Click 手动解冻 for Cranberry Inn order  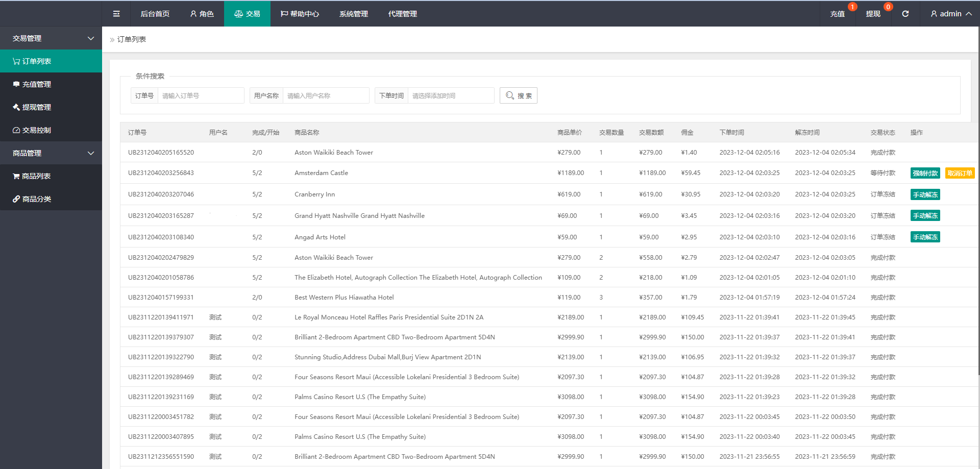tap(925, 194)
